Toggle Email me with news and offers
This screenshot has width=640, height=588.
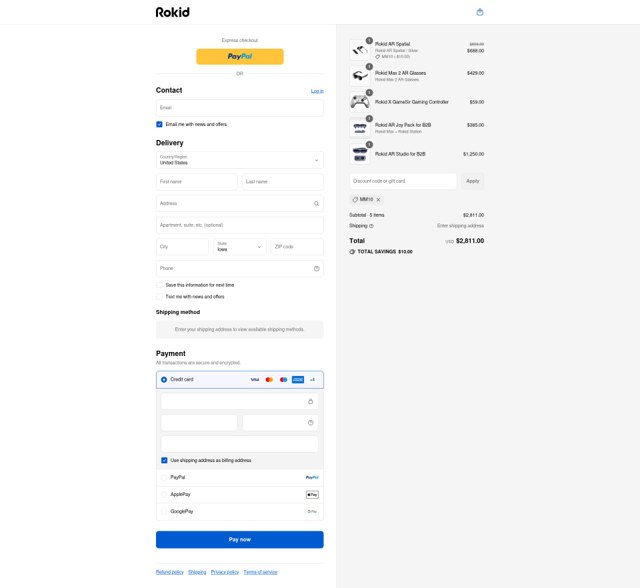tap(159, 124)
